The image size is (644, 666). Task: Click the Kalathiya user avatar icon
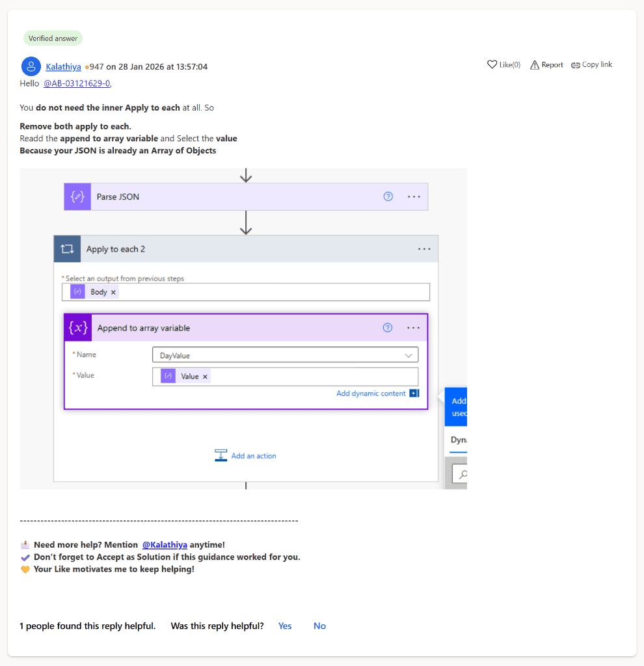coord(31,66)
